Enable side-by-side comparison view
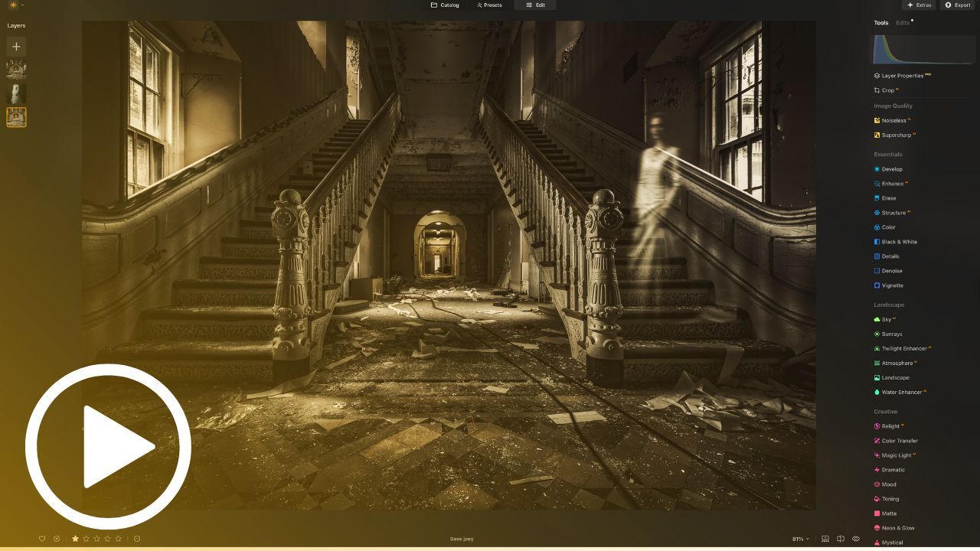Screen dimensions: 980x551 pyautogui.click(x=841, y=538)
